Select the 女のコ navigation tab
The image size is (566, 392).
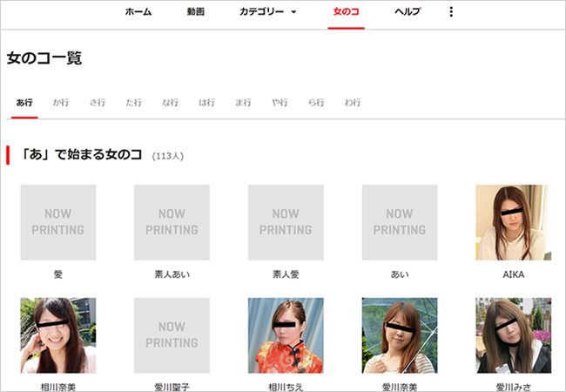[x=347, y=12]
